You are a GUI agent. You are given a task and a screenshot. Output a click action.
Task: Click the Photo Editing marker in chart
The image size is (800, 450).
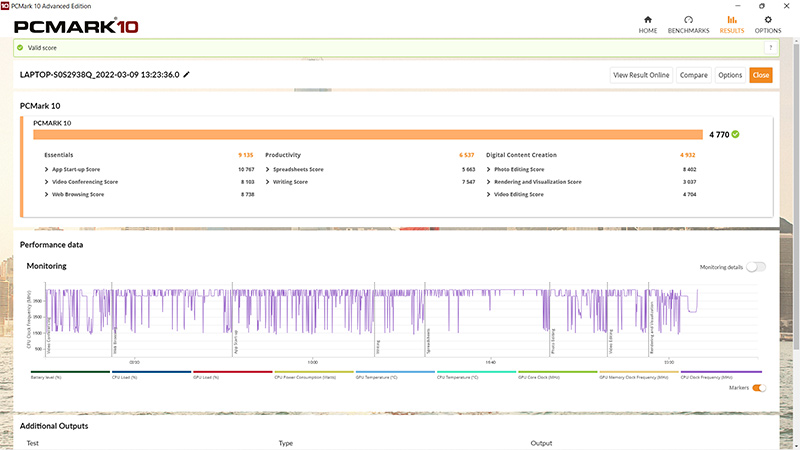pos(553,342)
